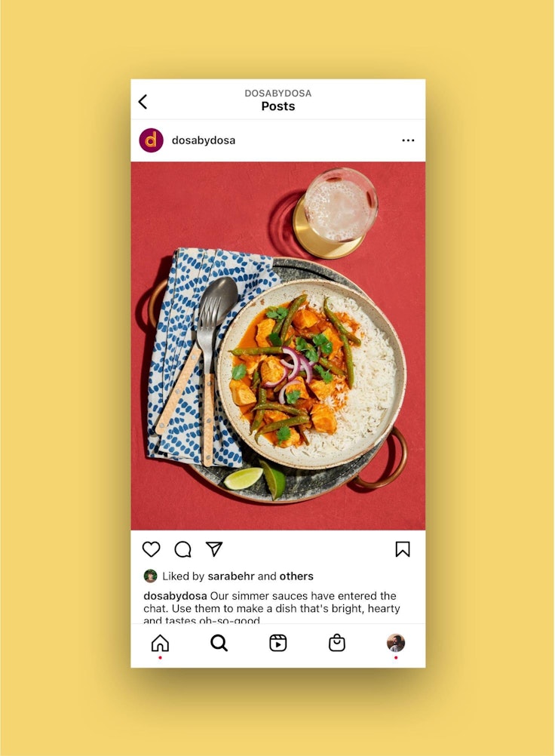Open the Reels tab icon
Viewport: 555px width, 756px height.
[x=278, y=643]
